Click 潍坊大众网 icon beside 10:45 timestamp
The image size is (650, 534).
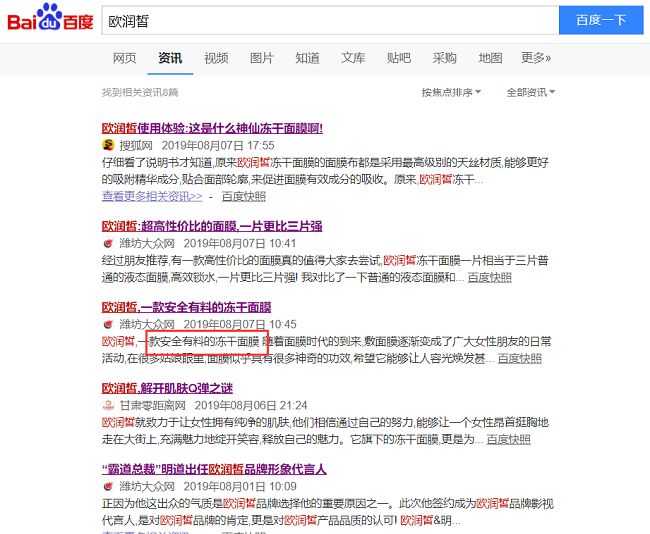tap(108, 324)
